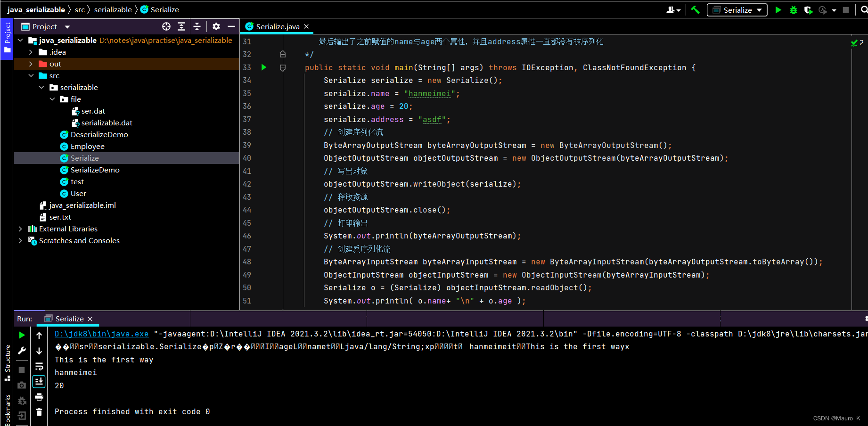Select java_serializable.iml file
The height and width of the screenshot is (426, 868).
[78, 205]
